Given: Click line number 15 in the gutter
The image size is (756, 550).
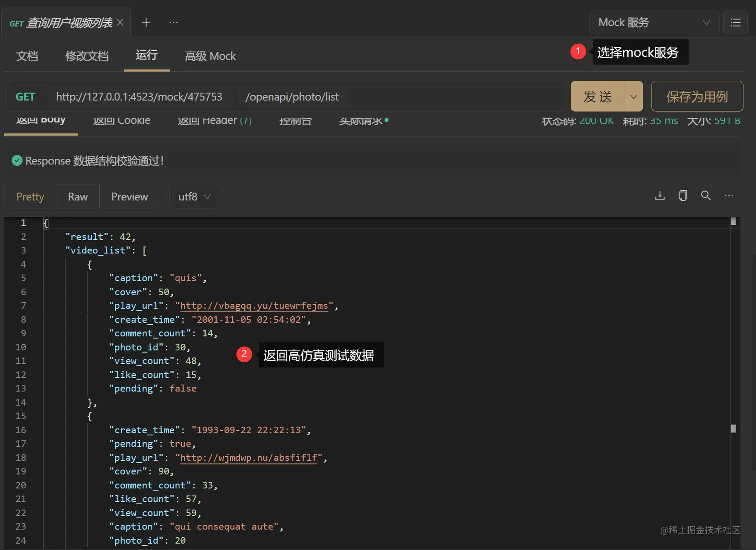Looking at the screenshot, I should [x=21, y=416].
